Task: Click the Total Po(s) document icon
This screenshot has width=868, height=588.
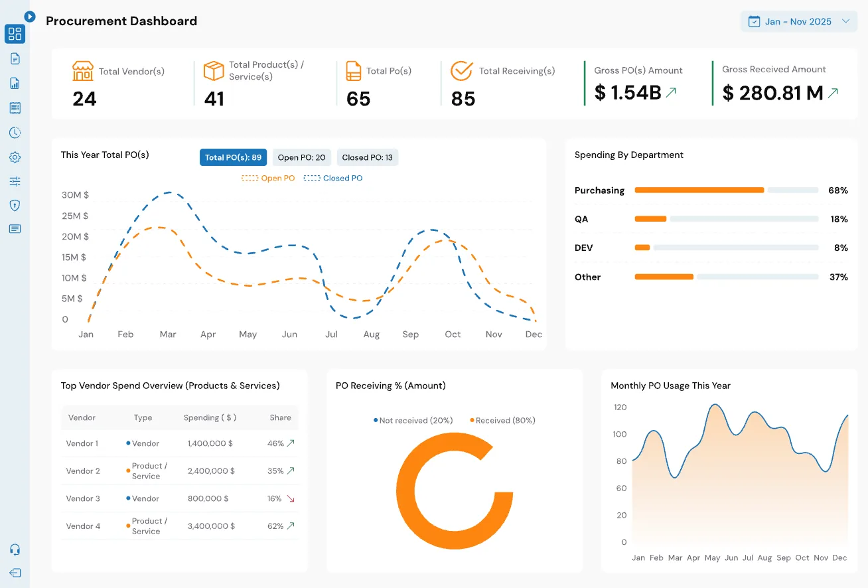Action: 354,71
